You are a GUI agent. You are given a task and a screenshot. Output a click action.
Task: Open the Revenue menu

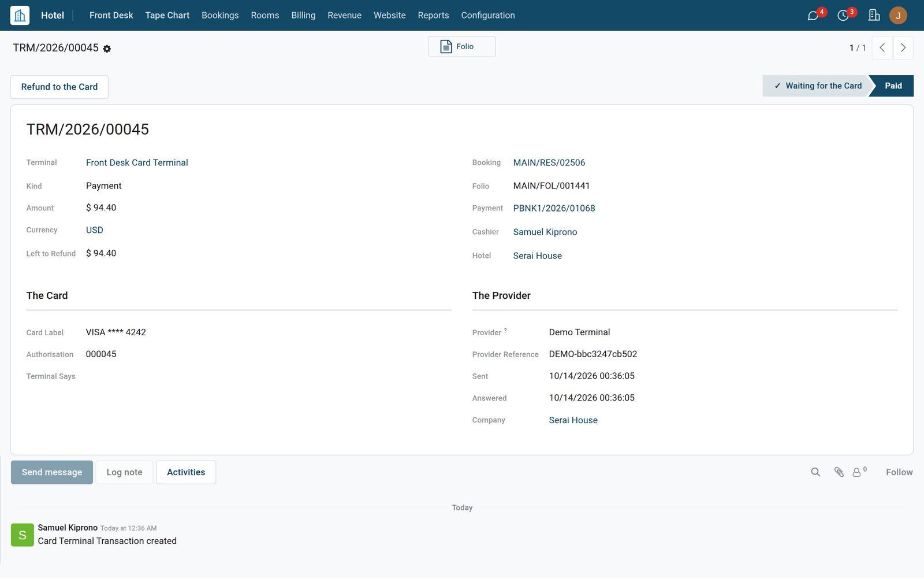[x=345, y=16]
